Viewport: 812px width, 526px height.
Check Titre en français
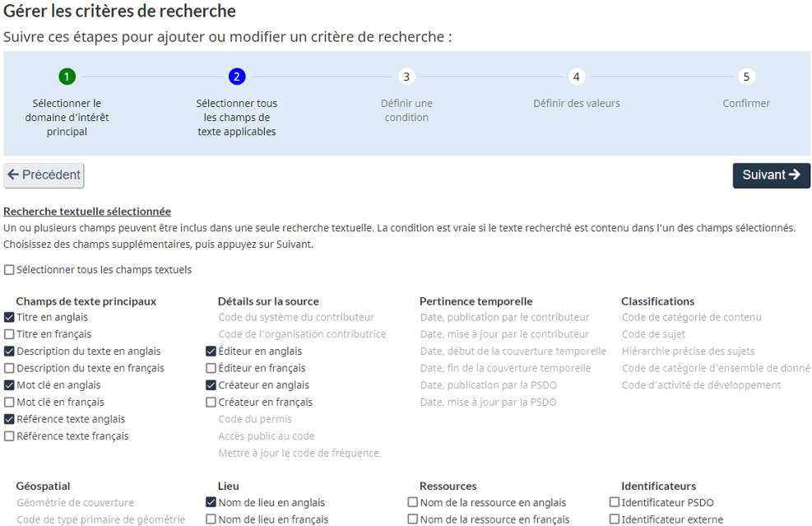click(x=9, y=333)
